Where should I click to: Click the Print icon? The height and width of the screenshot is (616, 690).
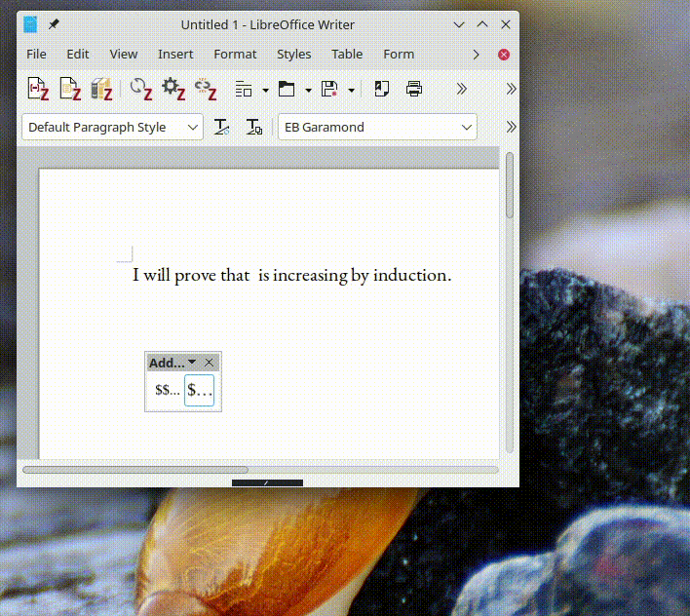point(413,89)
